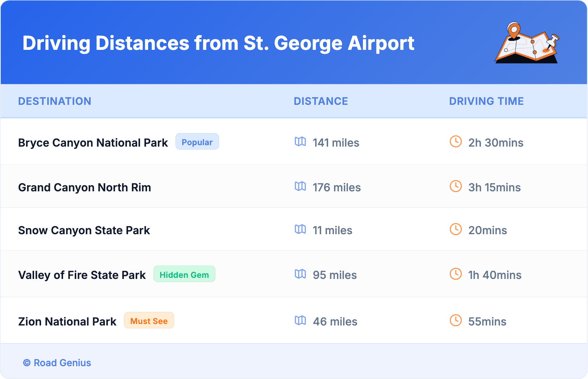Click the Destination column header
The image size is (588, 379).
coord(55,101)
